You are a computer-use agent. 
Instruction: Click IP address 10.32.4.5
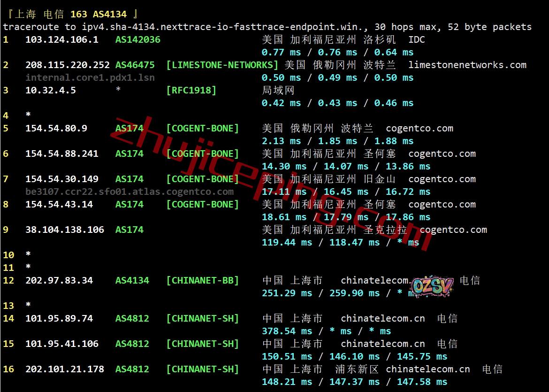tap(50, 90)
